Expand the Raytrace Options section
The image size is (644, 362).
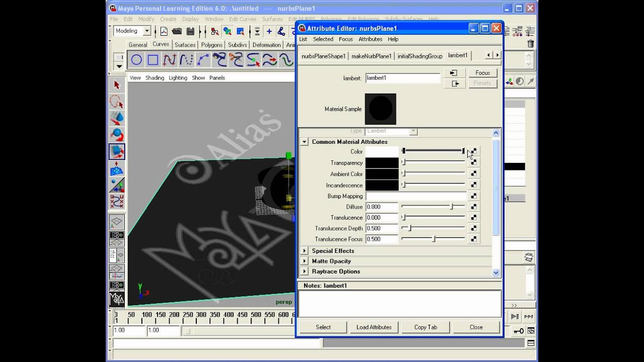click(304, 271)
